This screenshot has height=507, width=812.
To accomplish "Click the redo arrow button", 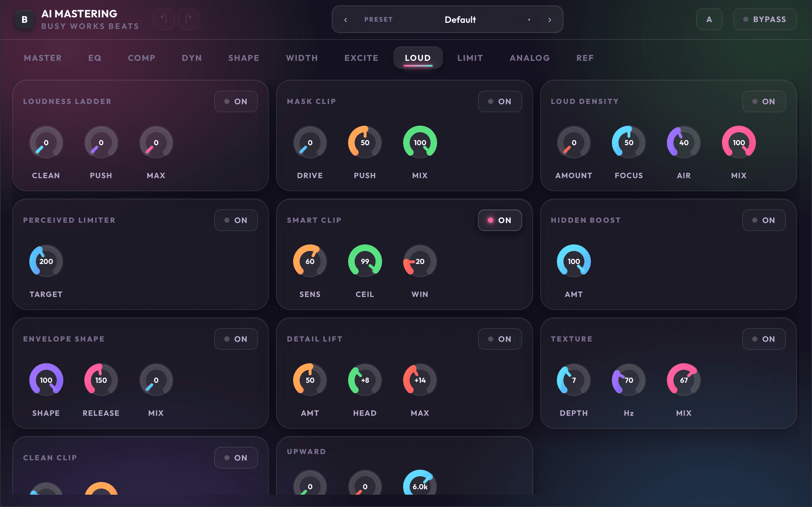I will [189, 19].
